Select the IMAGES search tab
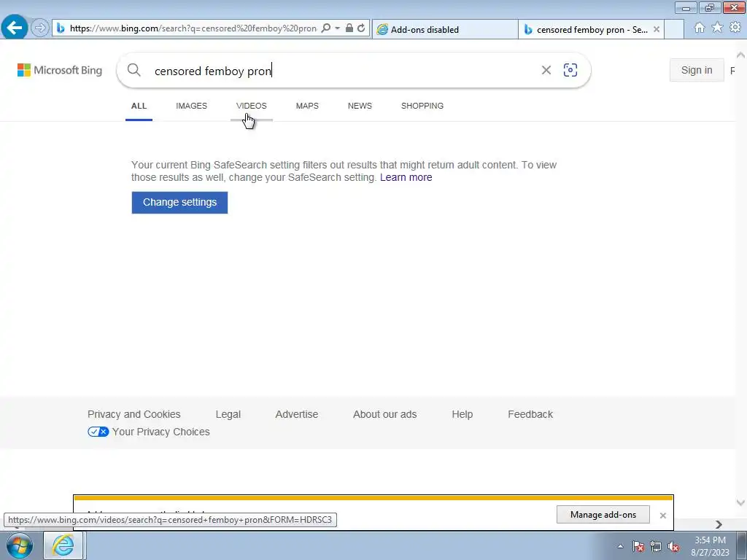 192,106
